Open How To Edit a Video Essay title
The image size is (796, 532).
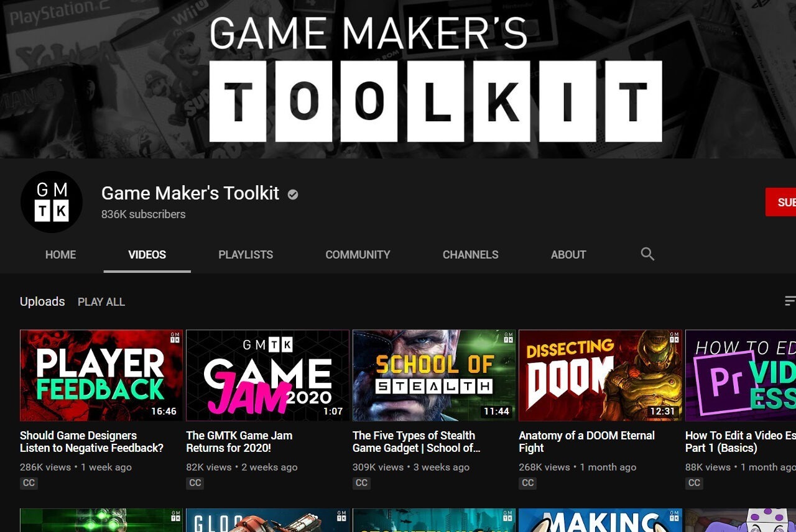click(x=741, y=442)
